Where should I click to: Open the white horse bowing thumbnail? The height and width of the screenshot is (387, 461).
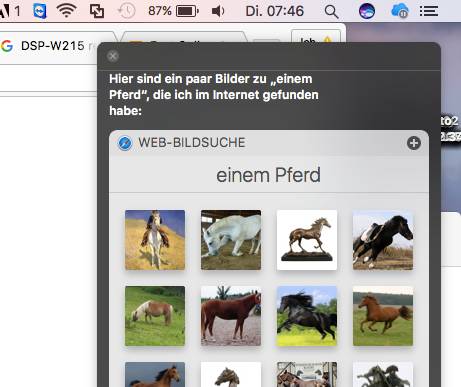(x=231, y=240)
